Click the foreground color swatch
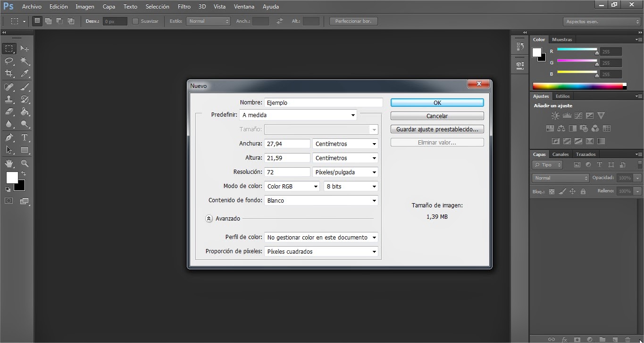 [x=12, y=178]
